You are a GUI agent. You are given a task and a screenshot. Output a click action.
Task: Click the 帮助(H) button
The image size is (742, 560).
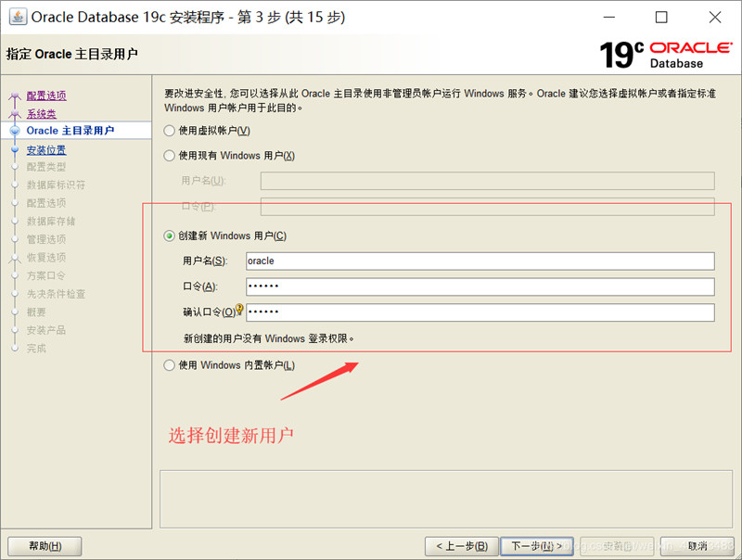click(45, 546)
